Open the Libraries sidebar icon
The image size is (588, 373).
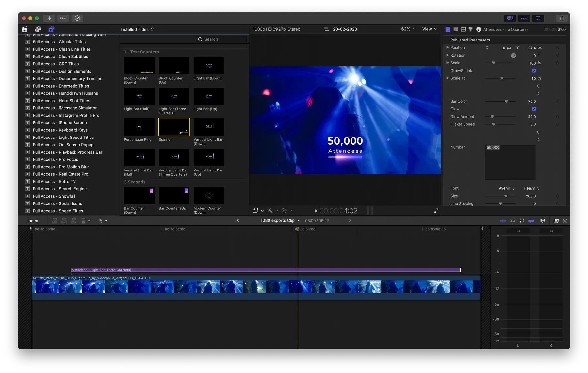(x=24, y=29)
